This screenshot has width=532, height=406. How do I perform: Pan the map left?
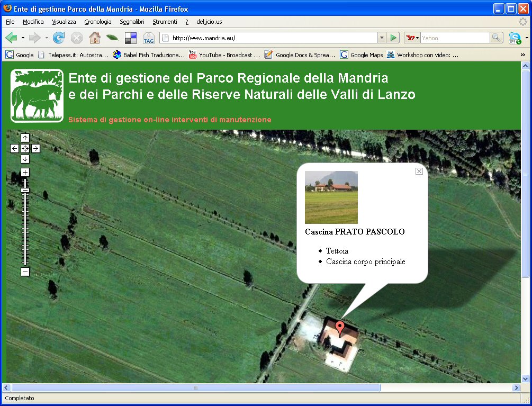coord(14,148)
